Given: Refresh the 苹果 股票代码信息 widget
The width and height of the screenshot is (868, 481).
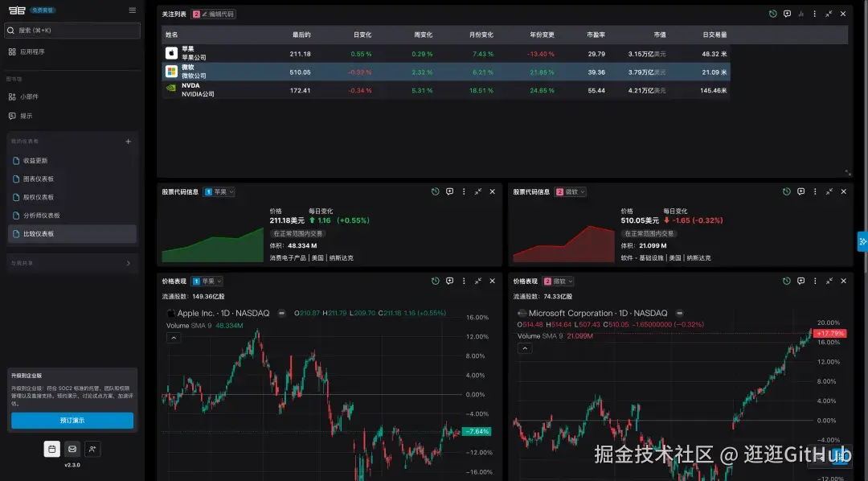Looking at the screenshot, I should [x=435, y=191].
